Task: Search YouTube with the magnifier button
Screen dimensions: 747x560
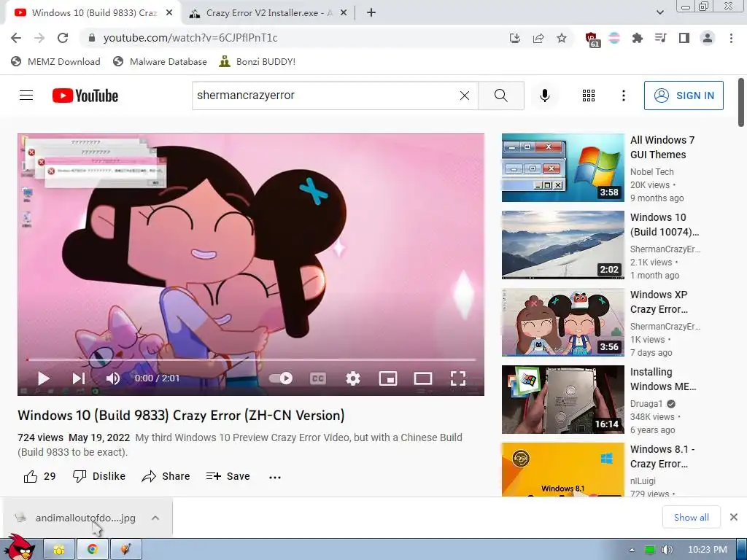Action: pos(501,96)
